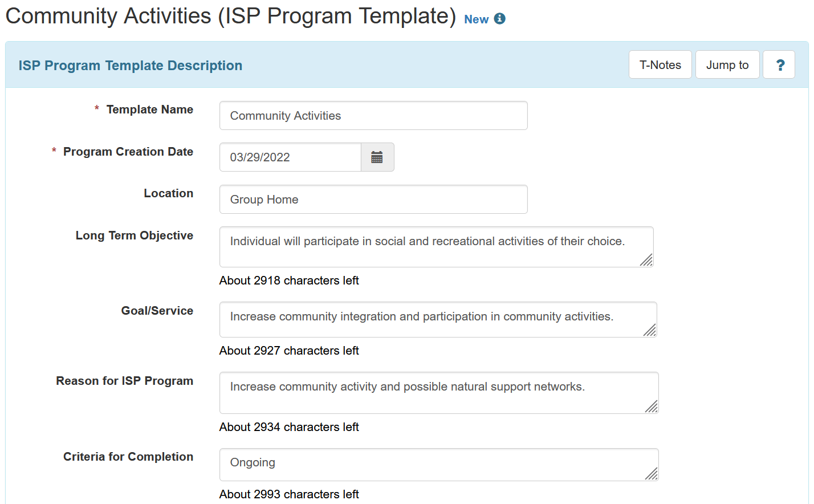814x504 pixels.
Task: Open the T-Notes button
Action: coord(660,65)
